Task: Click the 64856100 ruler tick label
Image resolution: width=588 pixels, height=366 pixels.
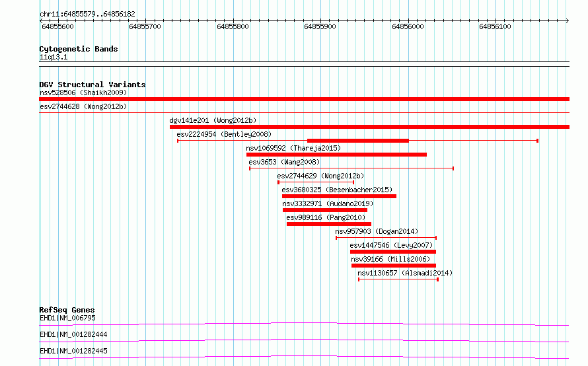Action: 495,26
